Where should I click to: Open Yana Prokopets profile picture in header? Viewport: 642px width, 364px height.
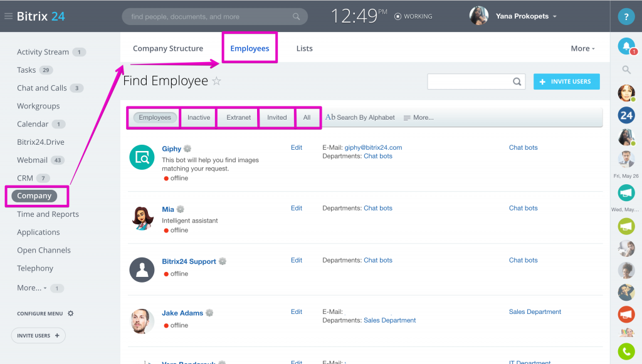[x=478, y=16]
